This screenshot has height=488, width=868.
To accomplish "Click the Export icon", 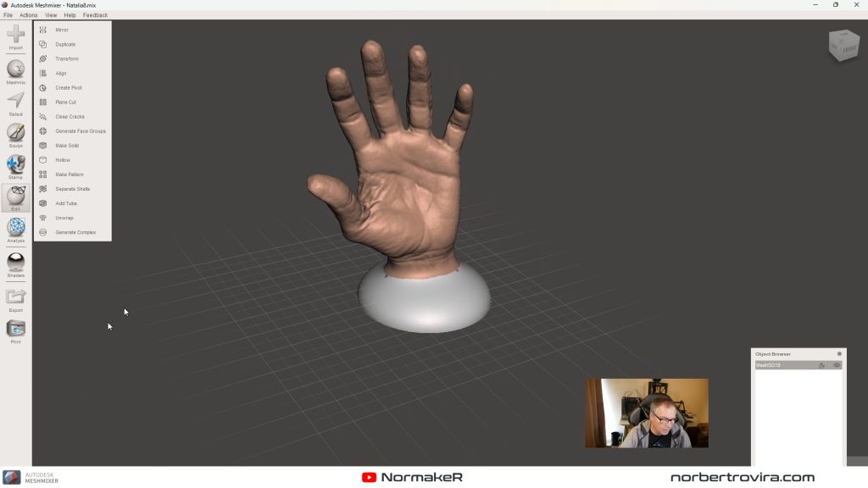I will [x=15, y=297].
